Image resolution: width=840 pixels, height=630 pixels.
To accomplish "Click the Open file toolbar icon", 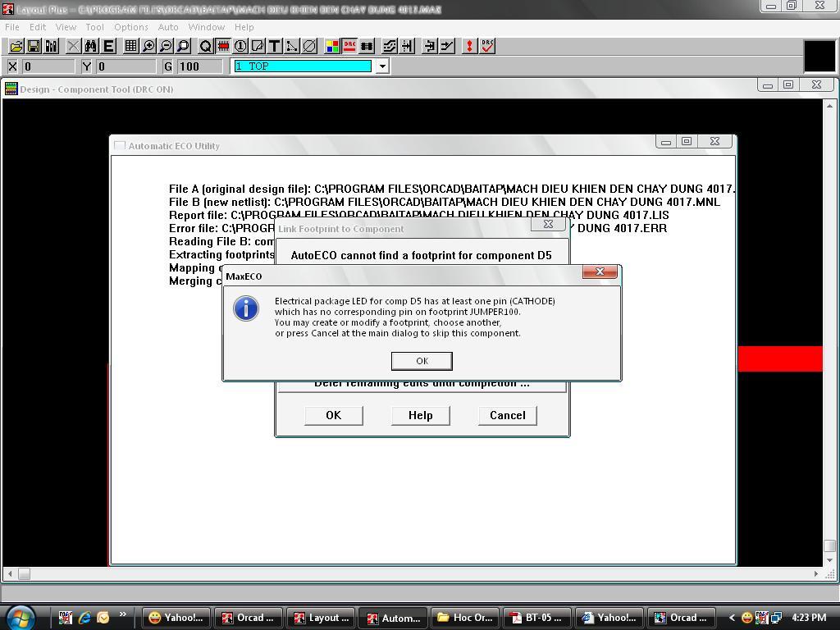I will click(16, 46).
